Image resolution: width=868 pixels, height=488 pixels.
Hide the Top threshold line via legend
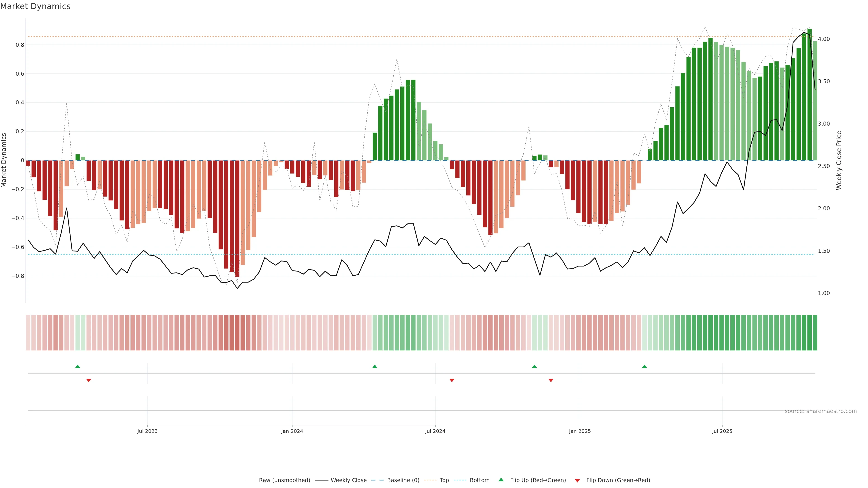[x=444, y=480]
